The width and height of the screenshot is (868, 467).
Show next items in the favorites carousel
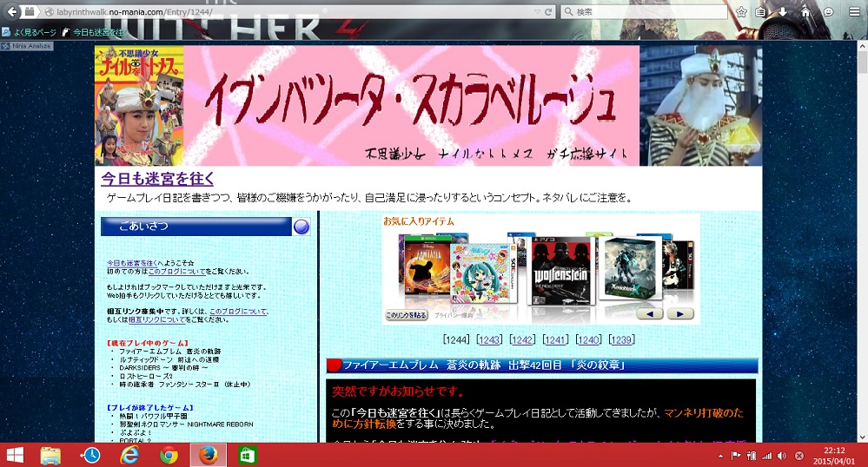click(679, 313)
